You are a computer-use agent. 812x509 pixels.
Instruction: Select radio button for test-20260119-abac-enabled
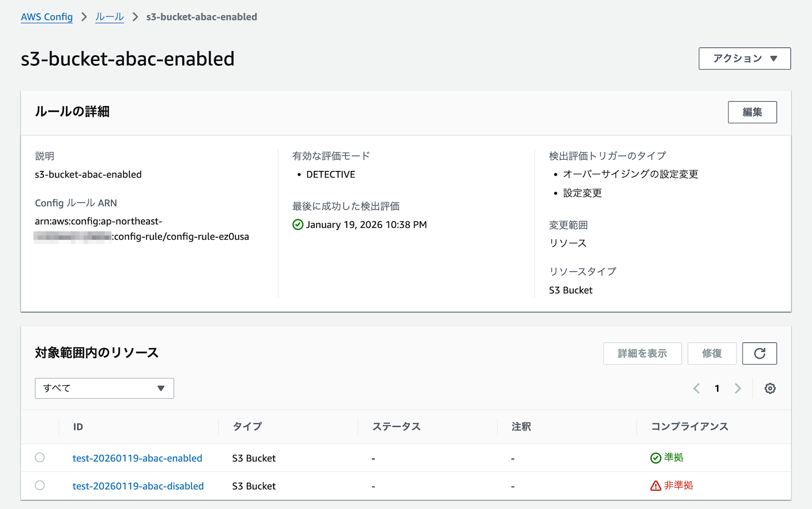[40, 457]
